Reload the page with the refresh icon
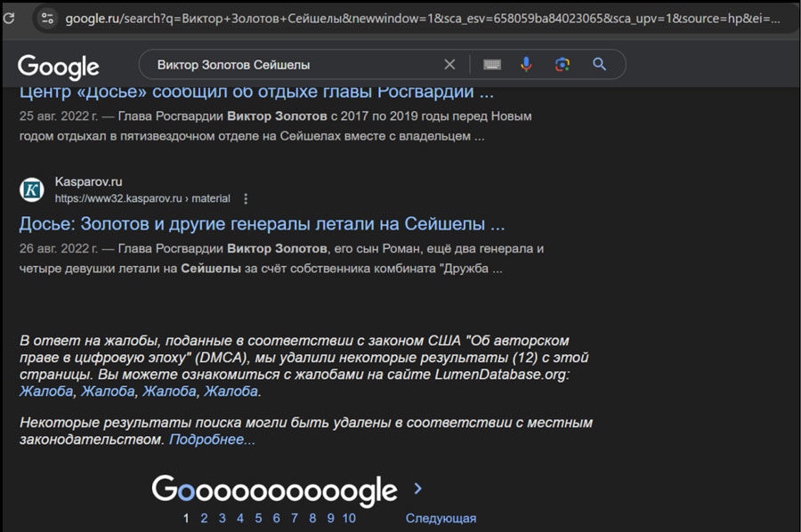The image size is (801, 532). pyautogui.click(x=9, y=19)
